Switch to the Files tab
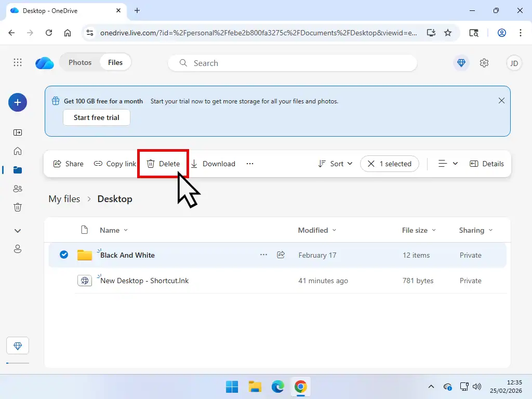Image resolution: width=532 pixels, height=399 pixels. pyautogui.click(x=115, y=62)
